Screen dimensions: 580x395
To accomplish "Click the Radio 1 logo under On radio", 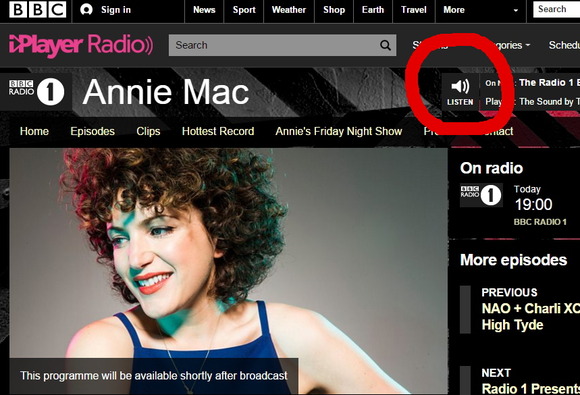I will (481, 195).
